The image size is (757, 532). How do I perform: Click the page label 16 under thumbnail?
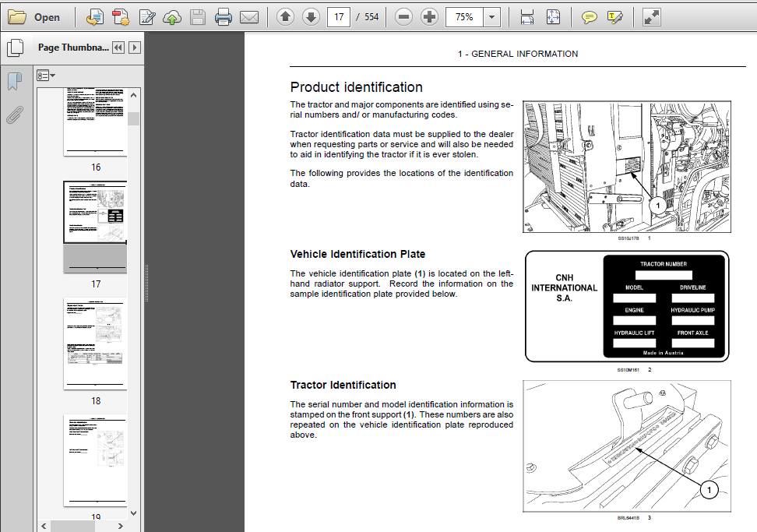coord(96,167)
